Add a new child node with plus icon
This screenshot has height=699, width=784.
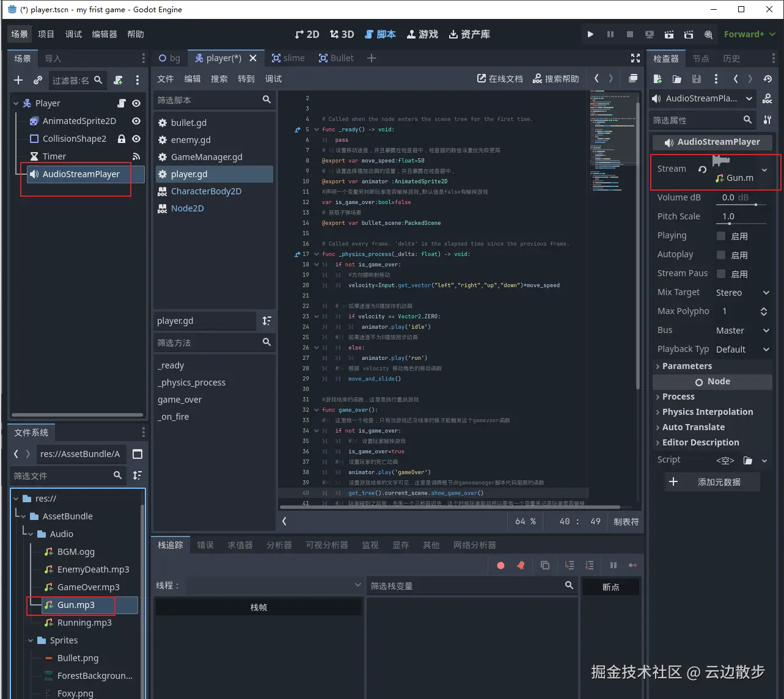coord(18,80)
